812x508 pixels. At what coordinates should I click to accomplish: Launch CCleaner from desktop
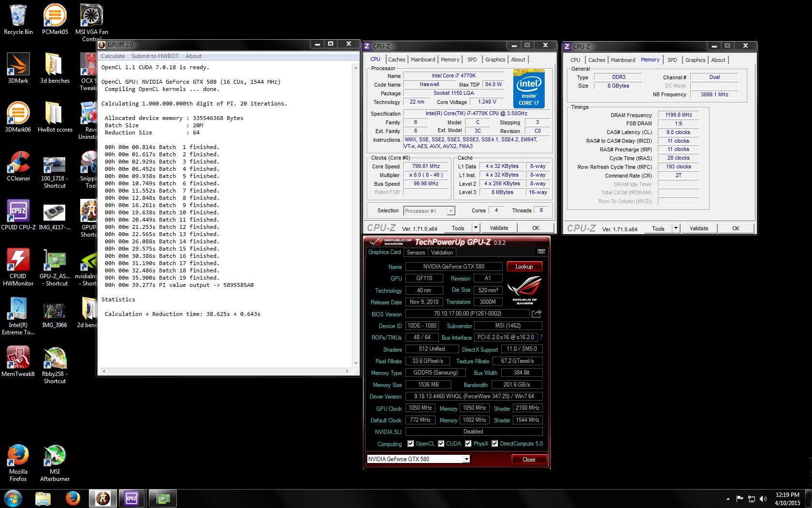[18, 166]
